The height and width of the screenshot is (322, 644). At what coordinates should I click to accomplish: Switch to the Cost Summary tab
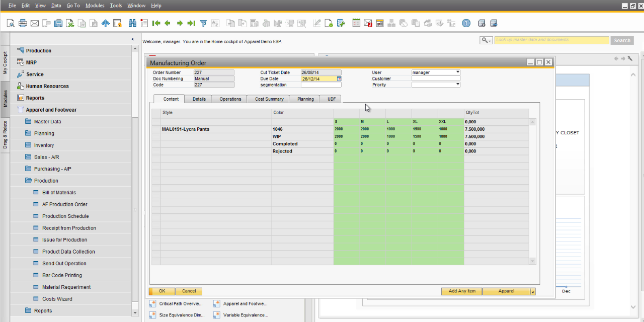click(x=269, y=99)
